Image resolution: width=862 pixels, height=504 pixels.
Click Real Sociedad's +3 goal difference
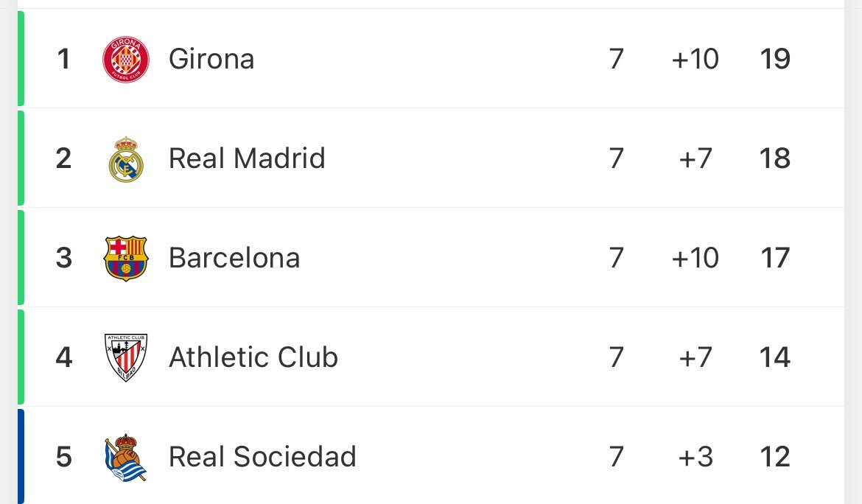pyautogui.click(x=695, y=457)
